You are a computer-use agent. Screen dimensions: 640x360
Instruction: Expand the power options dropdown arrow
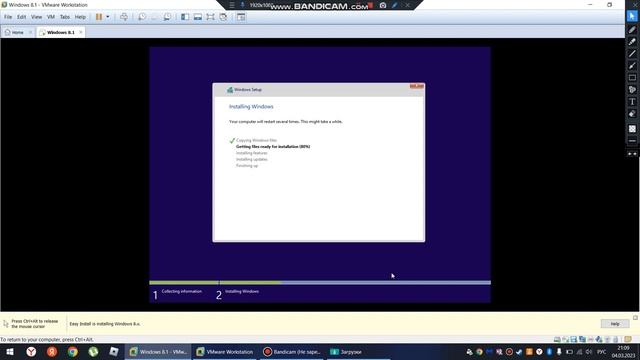108,17
